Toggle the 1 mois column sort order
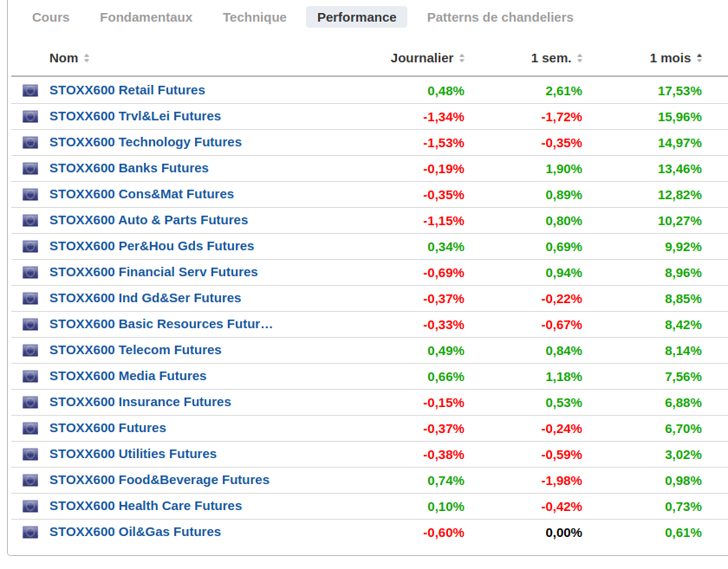This screenshot has width=728, height=569. [699, 58]
